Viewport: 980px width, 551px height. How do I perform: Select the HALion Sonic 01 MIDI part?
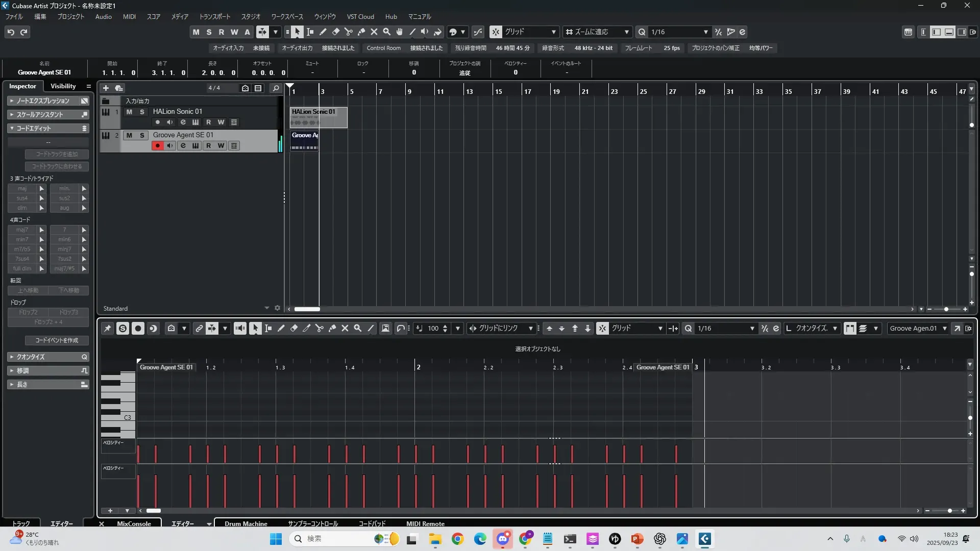pyautogui.click(x=332, y=117)
